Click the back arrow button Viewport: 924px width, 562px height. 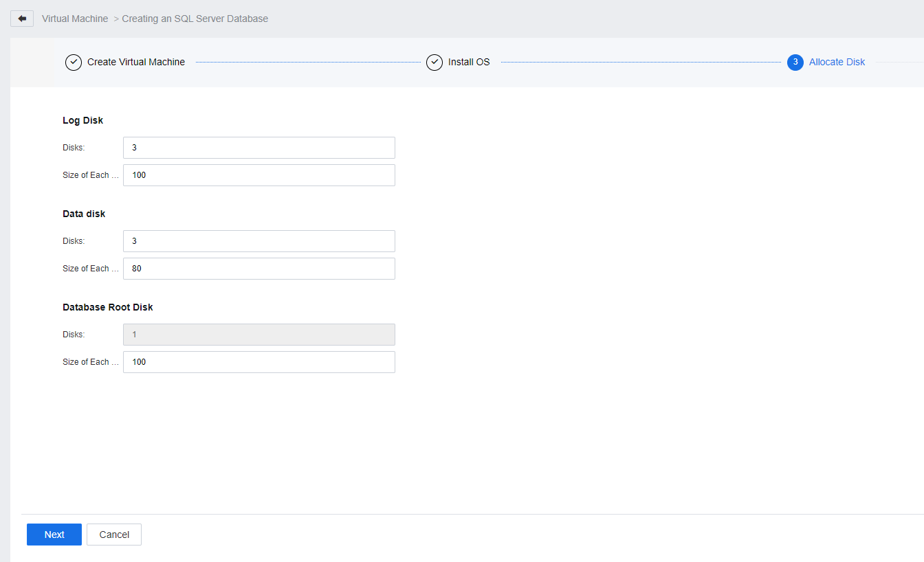tap(22, 19)
